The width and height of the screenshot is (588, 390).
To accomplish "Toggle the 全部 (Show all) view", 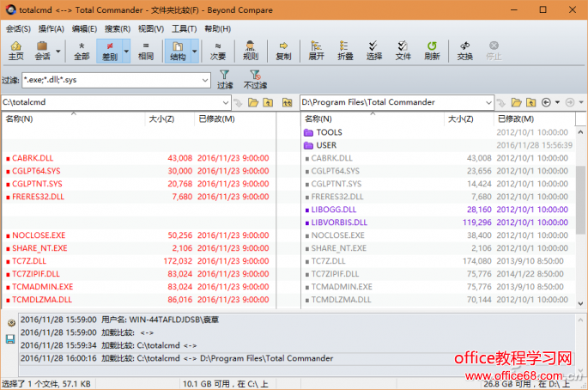I will tap(82, 51).
